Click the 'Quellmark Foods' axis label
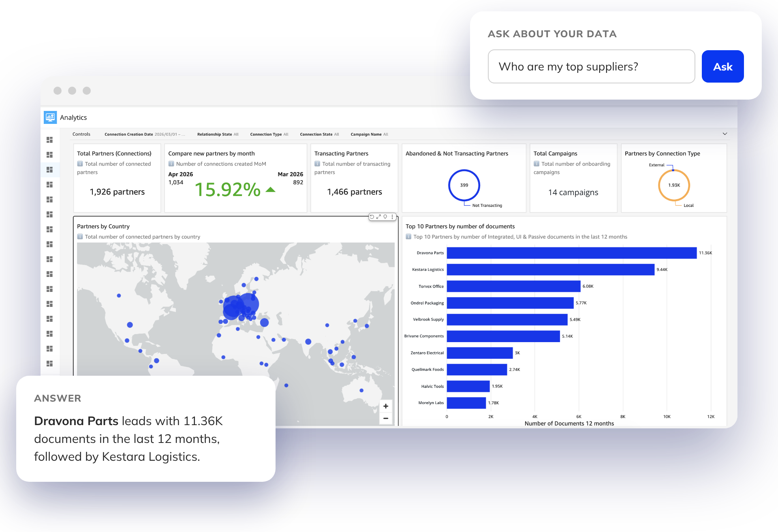Screen dimensions: 778x532 click(x=427, y=370)
